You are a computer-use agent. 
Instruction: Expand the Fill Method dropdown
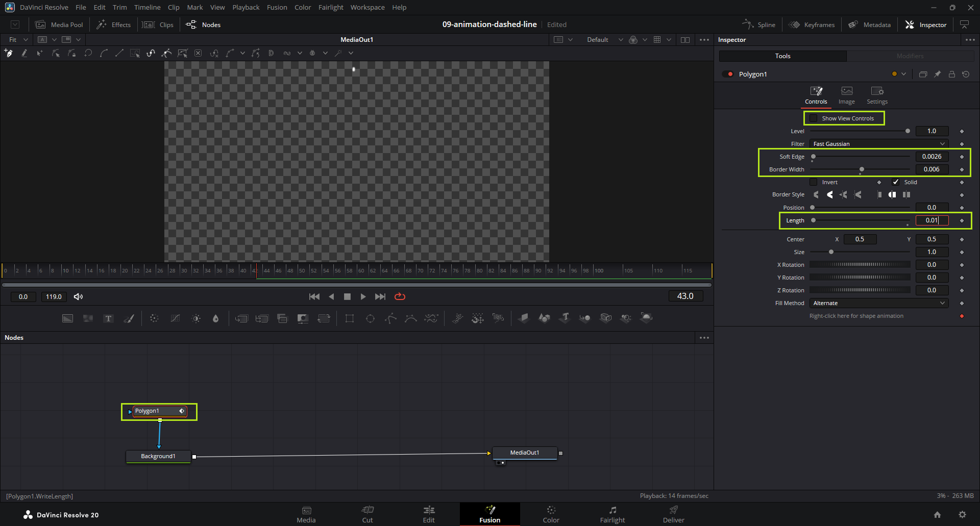(878, 303)
